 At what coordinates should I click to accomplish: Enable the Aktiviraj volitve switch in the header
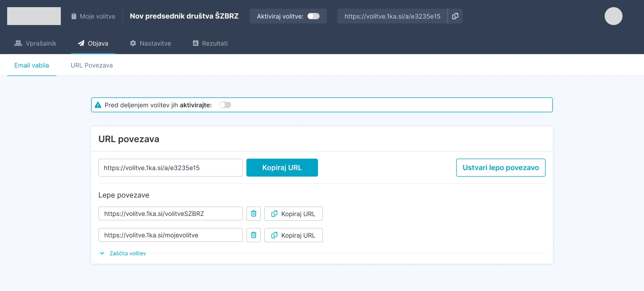point(314,16)
